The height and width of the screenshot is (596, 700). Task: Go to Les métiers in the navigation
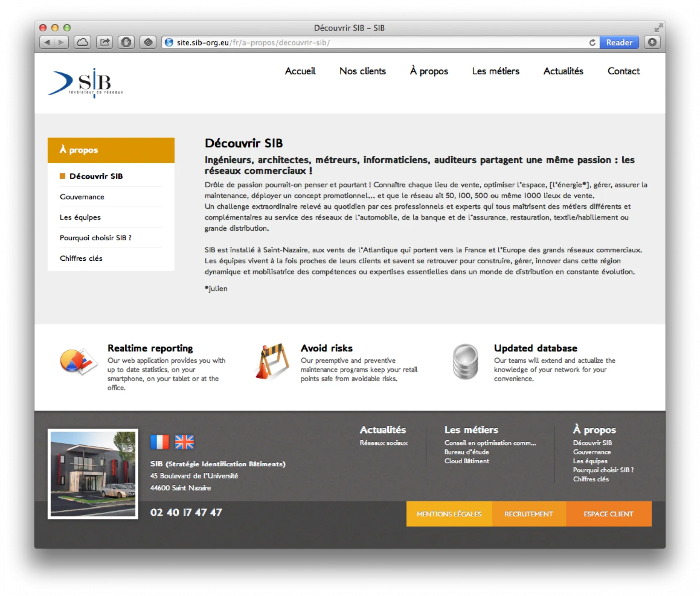click(x=495, y=71)
